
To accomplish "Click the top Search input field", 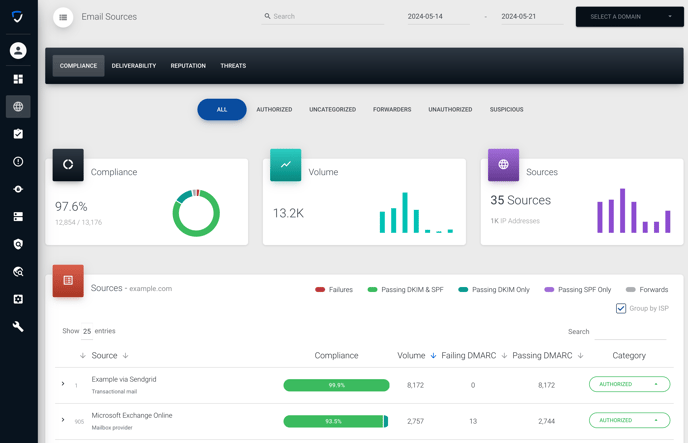I will tap(322, 16).
